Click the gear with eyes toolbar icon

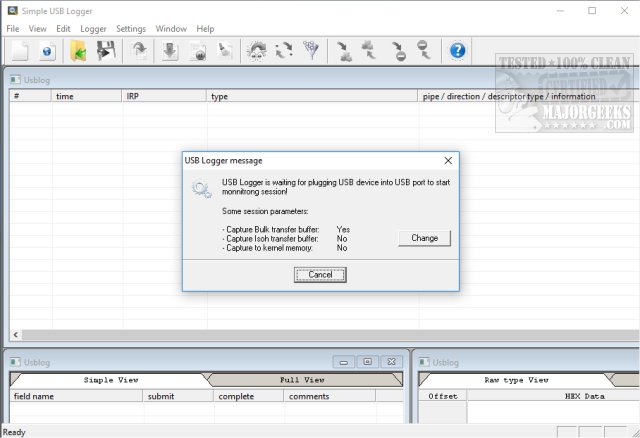click(x=256, y=51)
